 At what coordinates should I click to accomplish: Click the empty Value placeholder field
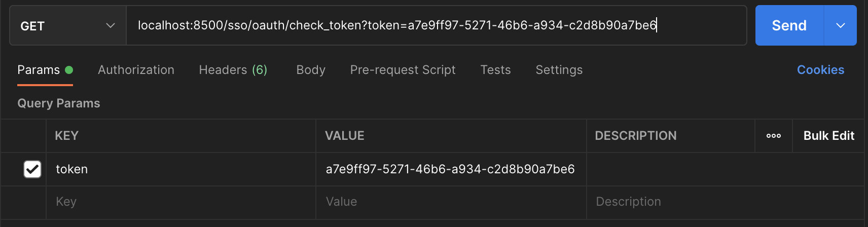pyautogui.click(x=450, y=202)
